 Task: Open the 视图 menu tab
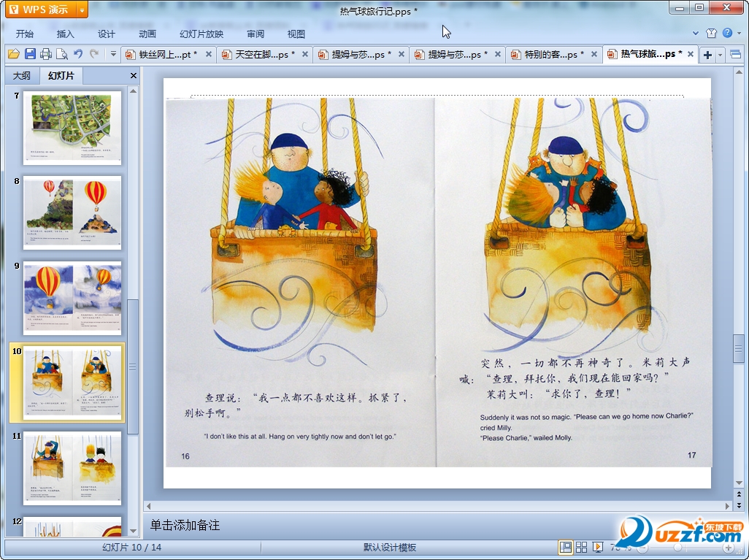(296, 34)
